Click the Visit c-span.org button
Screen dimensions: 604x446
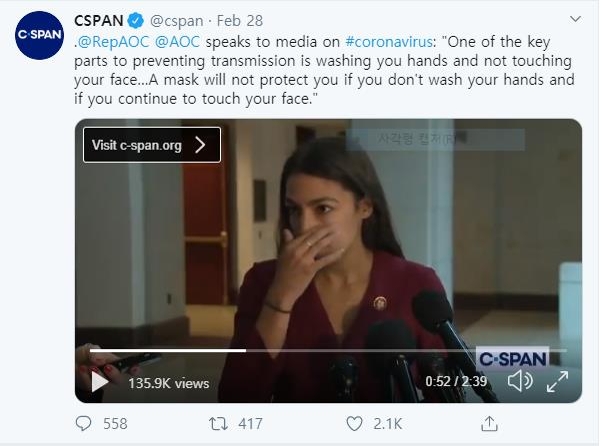click(x=151, y=145)
